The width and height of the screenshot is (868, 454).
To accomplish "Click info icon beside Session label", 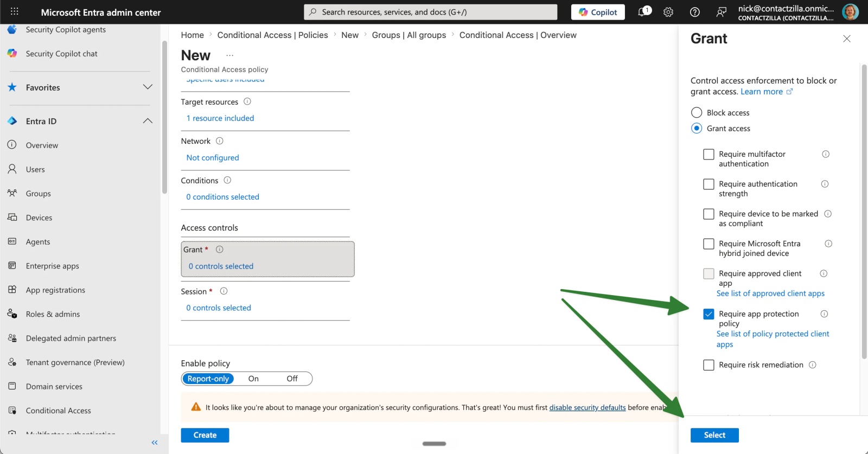I will (224, 291).
